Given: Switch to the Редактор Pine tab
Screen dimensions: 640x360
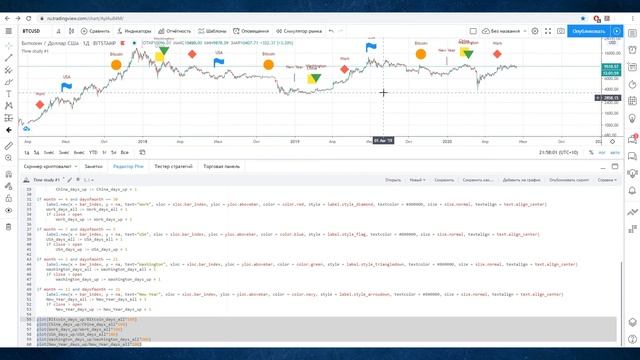Looking at the screenshot, I should pos(128,167).
